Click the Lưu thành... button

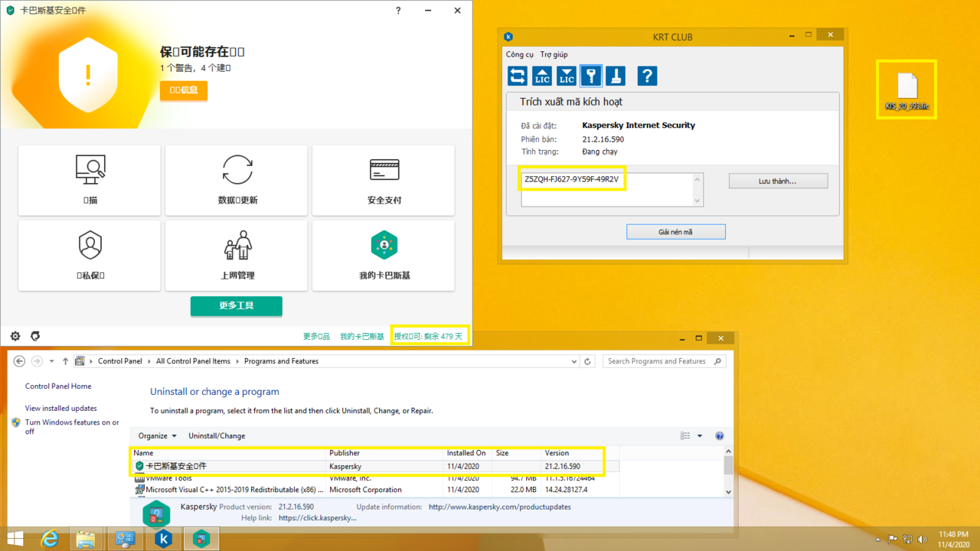tap(778, 181)
